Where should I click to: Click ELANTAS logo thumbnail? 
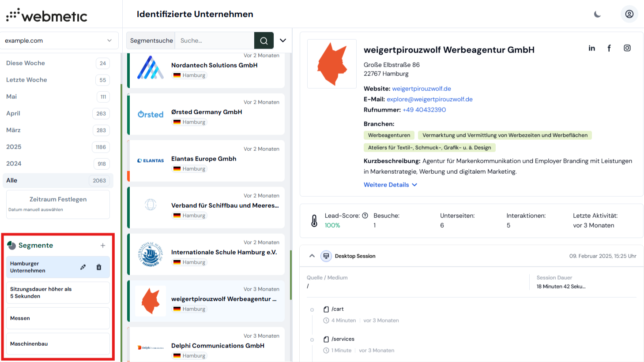pyautogui.click(x=151, y=160)
